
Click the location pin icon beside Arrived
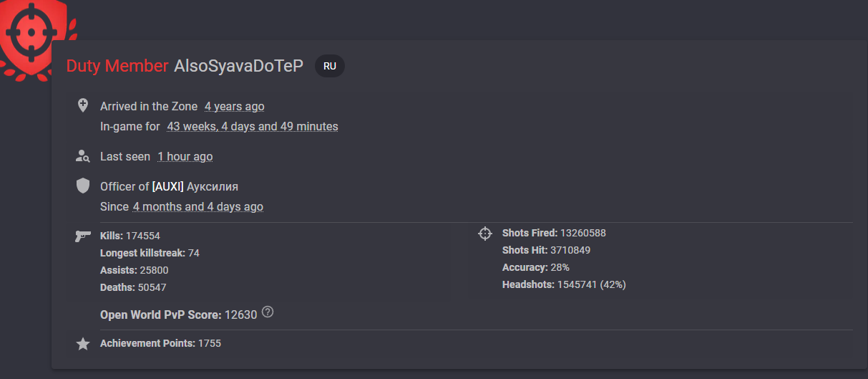(x=83, y=105)
